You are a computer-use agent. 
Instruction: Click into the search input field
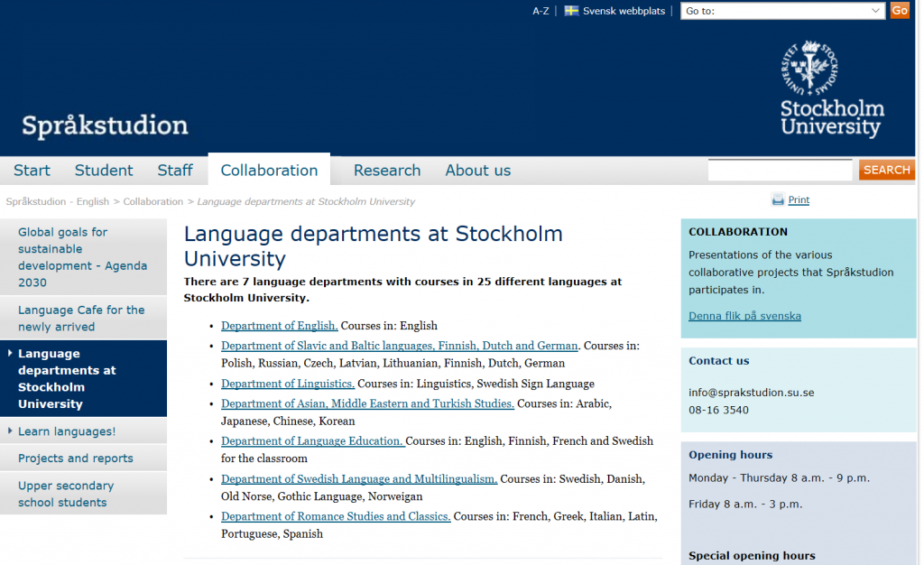click(x=780, y=170)
